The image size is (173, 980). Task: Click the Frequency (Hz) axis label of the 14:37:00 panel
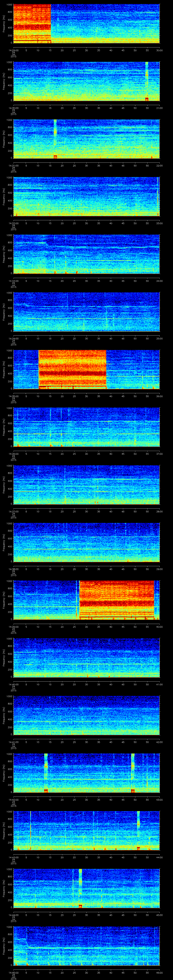click(4, 485)
